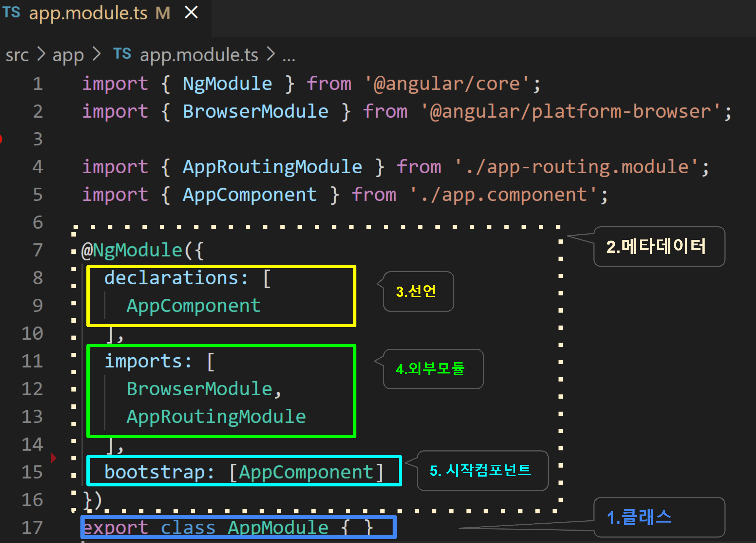Close the app.module.ts tab
The width and height of the screenshot is (756, 543).
(191, 13)
